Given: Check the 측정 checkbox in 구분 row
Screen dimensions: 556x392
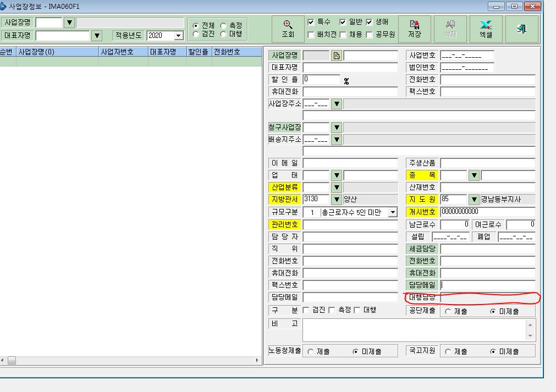Looking at the screenshot, I should [x=332, y=310].
